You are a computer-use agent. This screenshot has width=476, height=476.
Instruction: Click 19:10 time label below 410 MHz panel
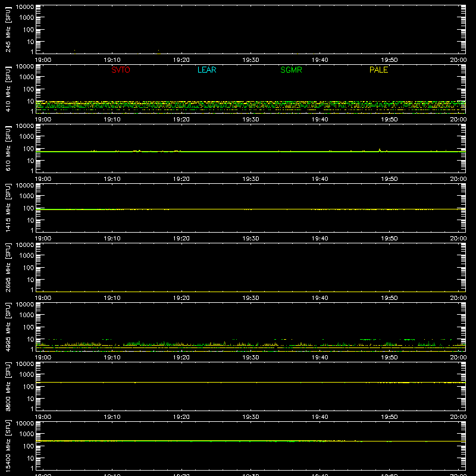tap(112, 120)
